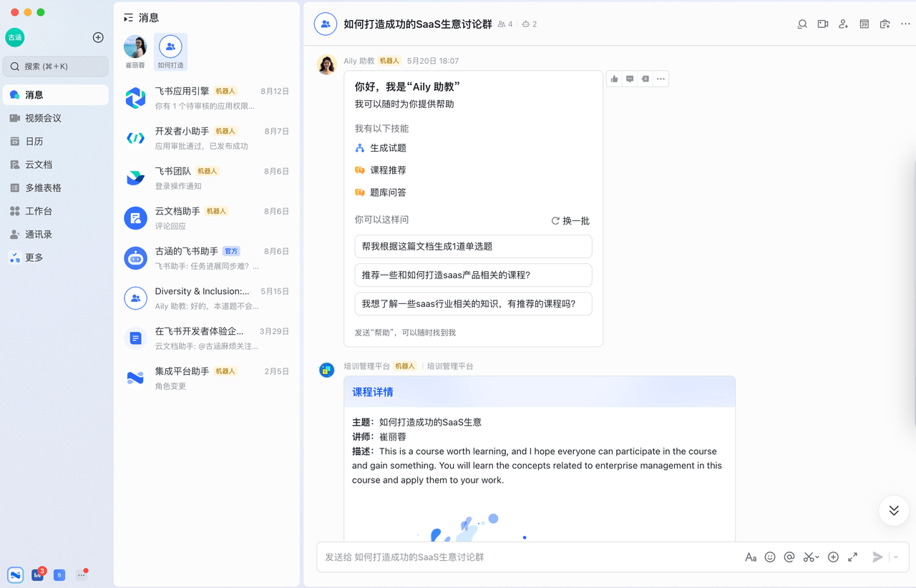
Task: Click the send message arrow
Action: (x=878, y=557)
